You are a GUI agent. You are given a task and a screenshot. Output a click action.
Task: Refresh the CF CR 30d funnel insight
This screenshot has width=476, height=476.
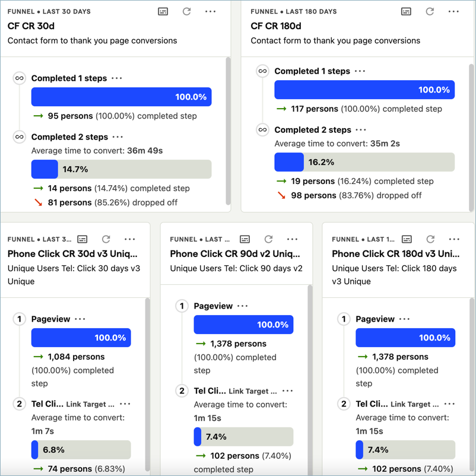pyautogui.click(x=186, y=11)
